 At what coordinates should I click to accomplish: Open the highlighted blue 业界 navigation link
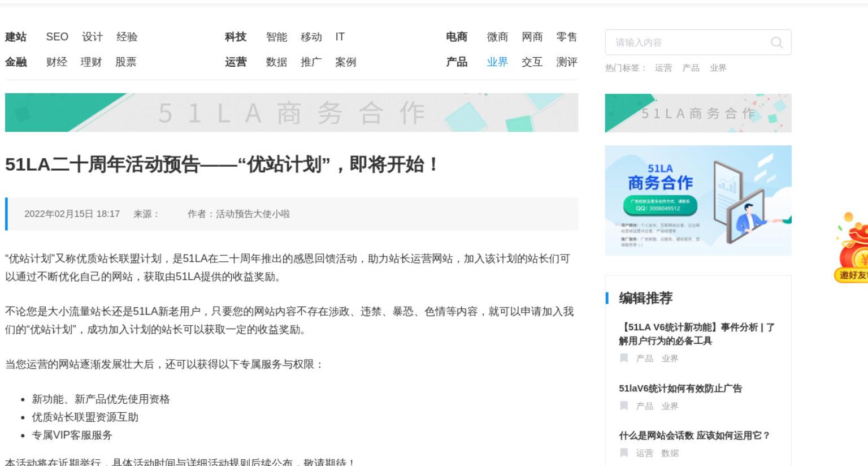pyautogui.click(x=498, y=62)
